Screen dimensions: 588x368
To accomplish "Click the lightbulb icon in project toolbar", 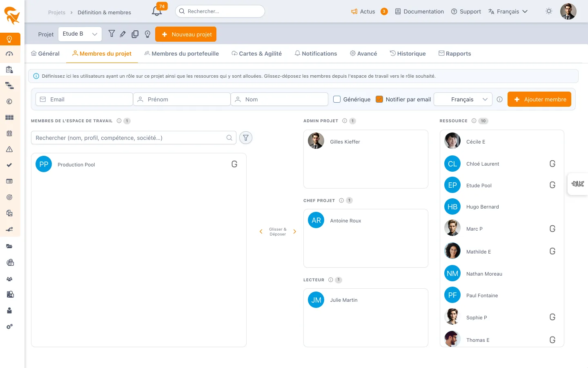I will coord(147,34).
